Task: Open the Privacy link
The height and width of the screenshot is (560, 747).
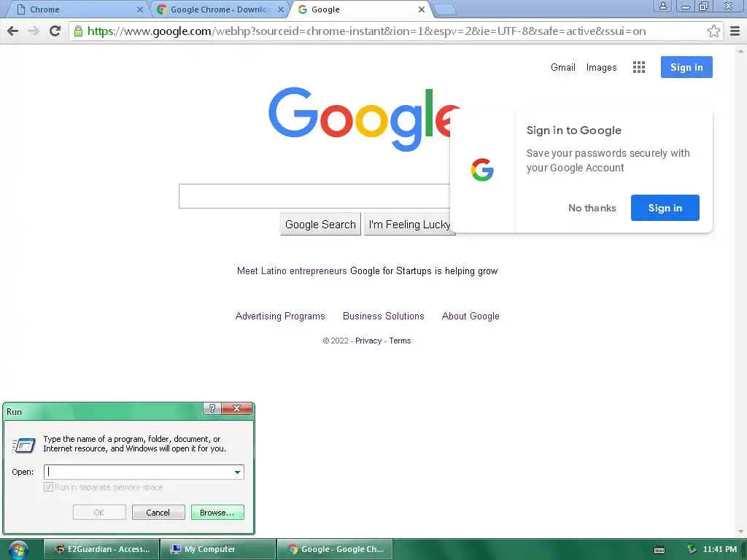Action: point(368,341)
